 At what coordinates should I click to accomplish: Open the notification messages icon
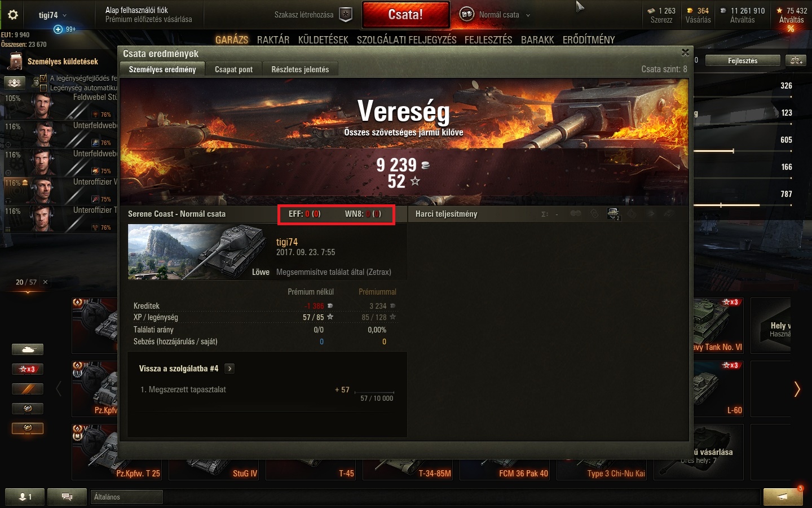tap(783, 497)
